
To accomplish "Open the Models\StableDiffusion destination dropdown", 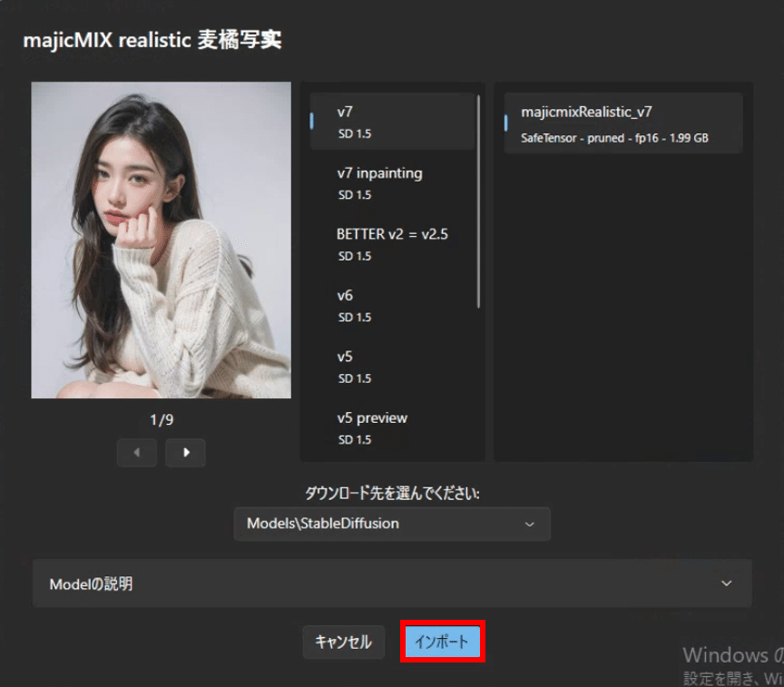I will pos(392,524).
